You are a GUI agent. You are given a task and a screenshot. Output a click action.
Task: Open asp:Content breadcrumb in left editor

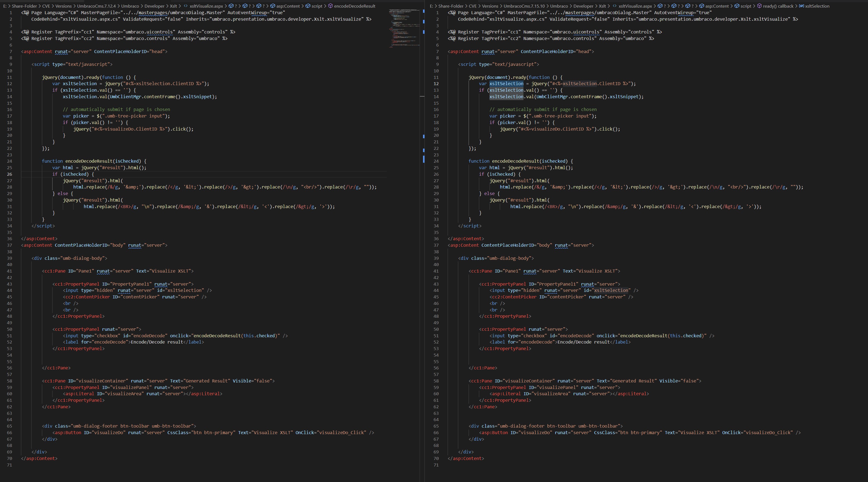288,6
